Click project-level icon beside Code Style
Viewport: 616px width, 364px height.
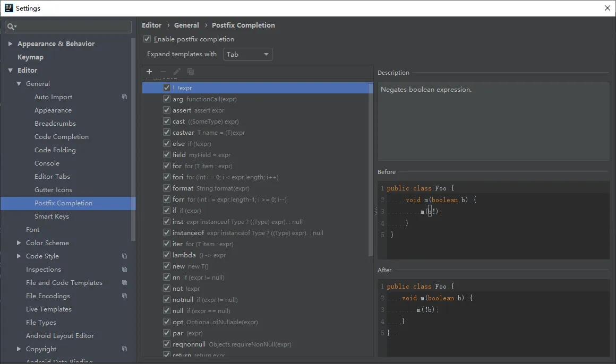[x=125, y=256]
